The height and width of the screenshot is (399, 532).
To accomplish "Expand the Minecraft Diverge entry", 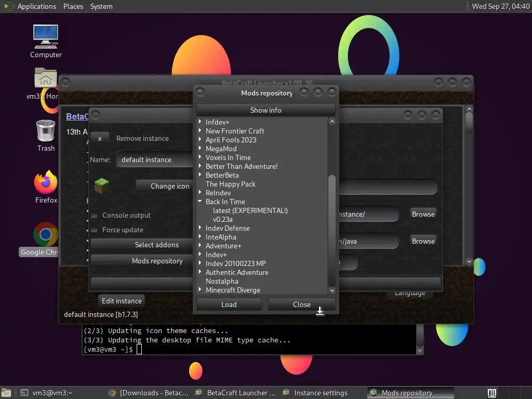I will (x=200, y=289).
